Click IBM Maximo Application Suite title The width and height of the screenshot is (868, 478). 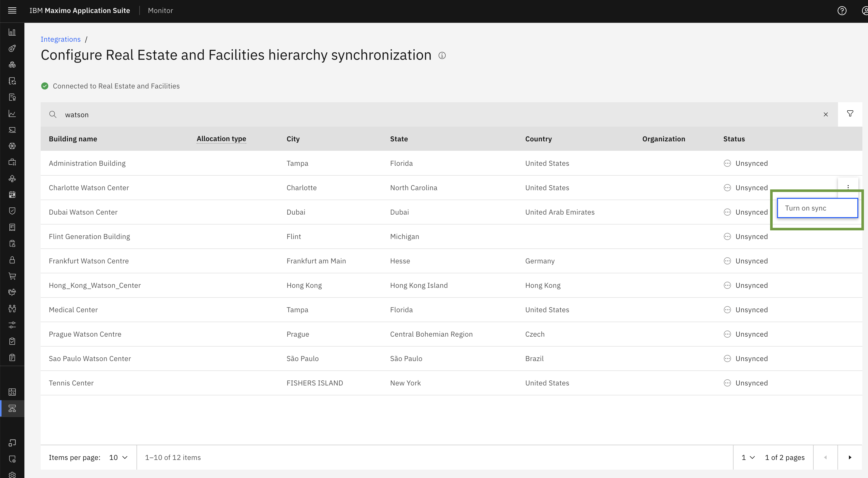(80, 11)
